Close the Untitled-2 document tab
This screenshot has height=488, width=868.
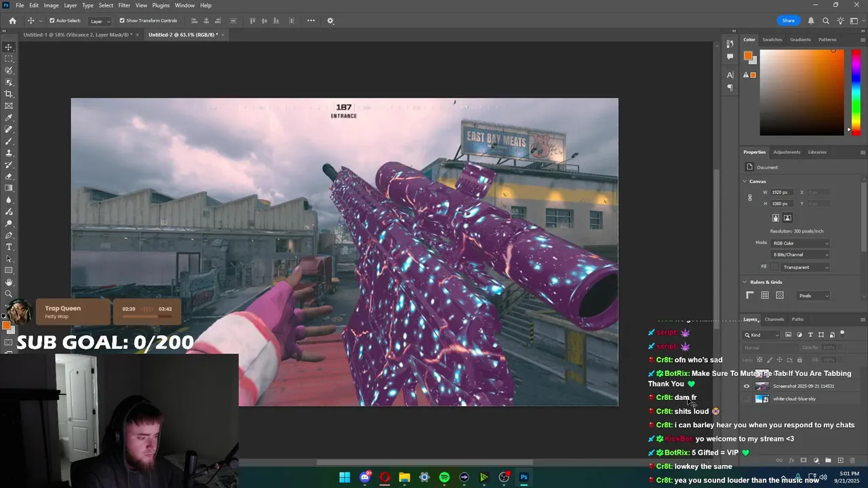coord(222,35)
